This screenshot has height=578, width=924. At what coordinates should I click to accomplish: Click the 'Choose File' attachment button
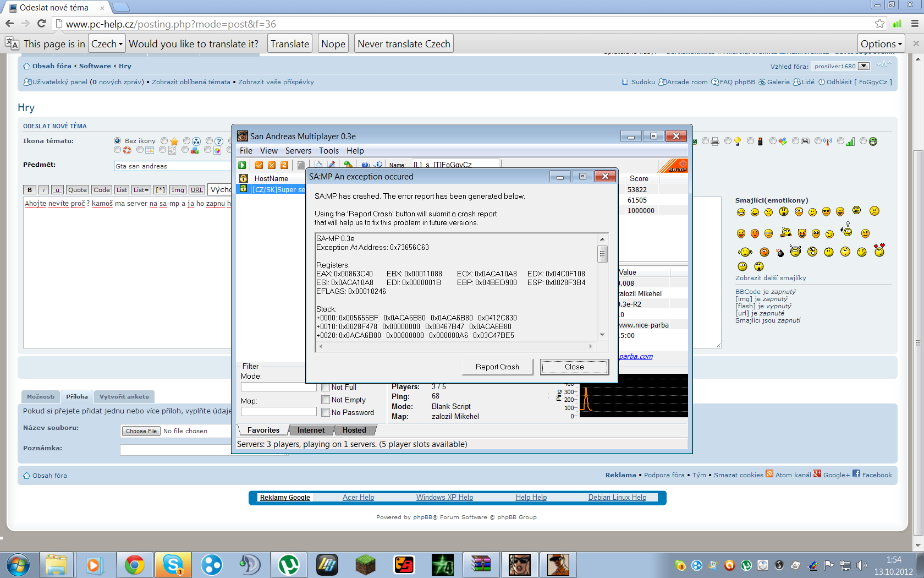[141, 431]
